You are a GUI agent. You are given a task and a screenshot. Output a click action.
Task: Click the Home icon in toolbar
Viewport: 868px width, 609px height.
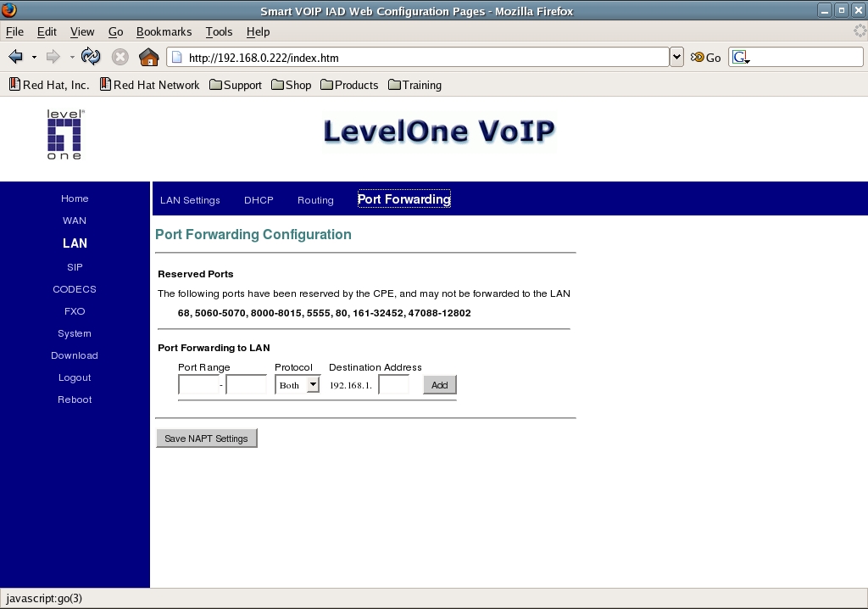point(148,57)
